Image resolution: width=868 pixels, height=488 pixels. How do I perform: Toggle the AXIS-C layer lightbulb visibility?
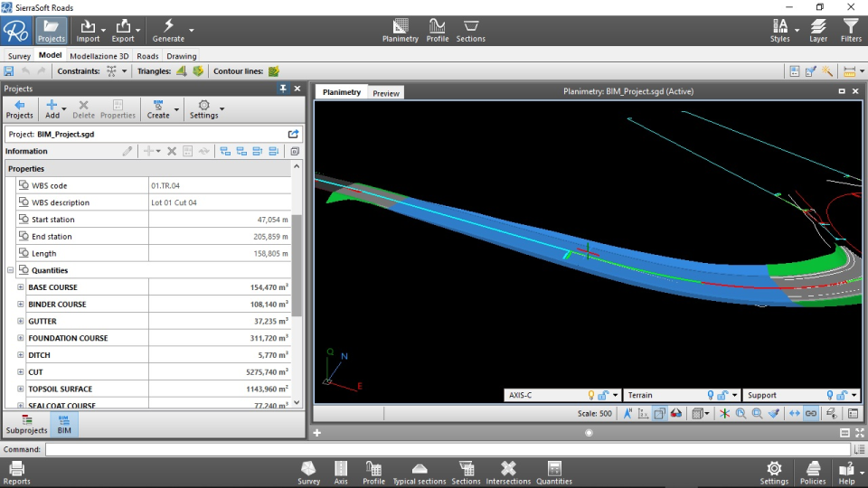point(593,395)
